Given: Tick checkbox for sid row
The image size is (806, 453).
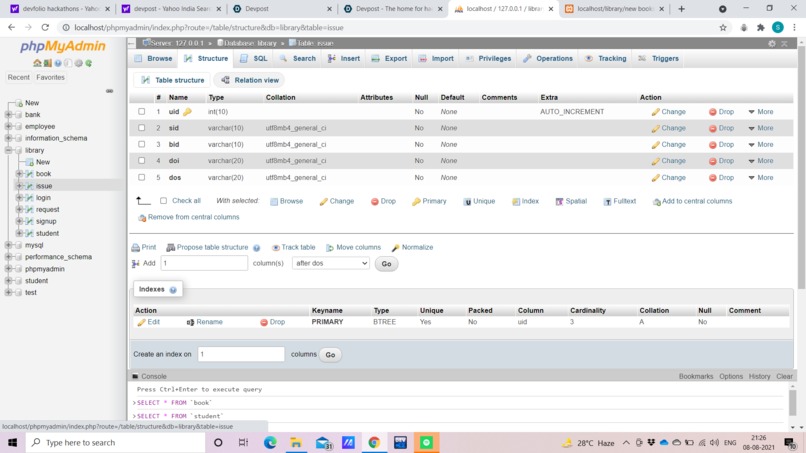Looking at the screenshot, I should 141,128.
